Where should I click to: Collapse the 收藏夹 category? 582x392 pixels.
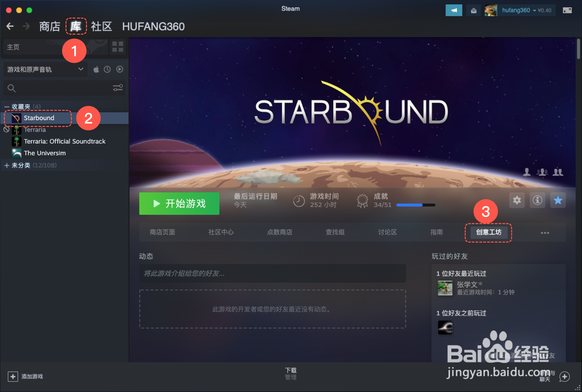point(7,107)
